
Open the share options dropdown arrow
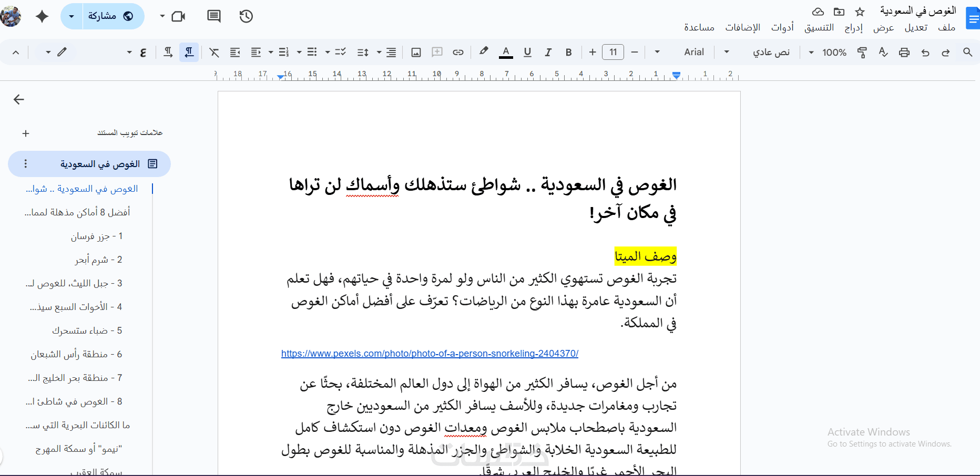click(x=72, y=16)
